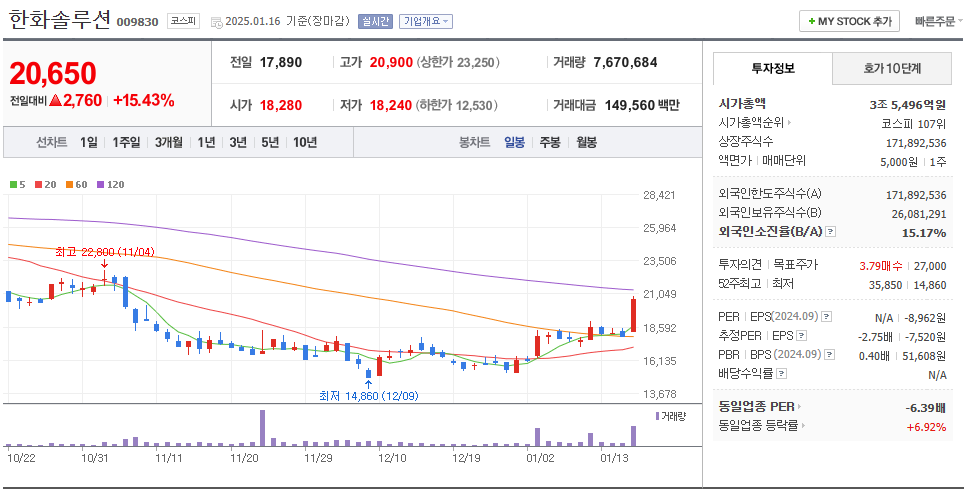Click the red 20-day moving average legend

(45, 184)
